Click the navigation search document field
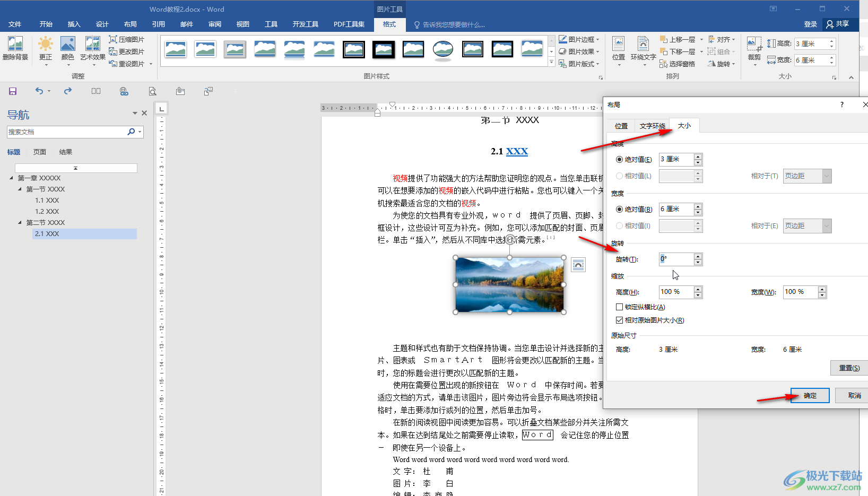The image size is (868, 496). 66,132
